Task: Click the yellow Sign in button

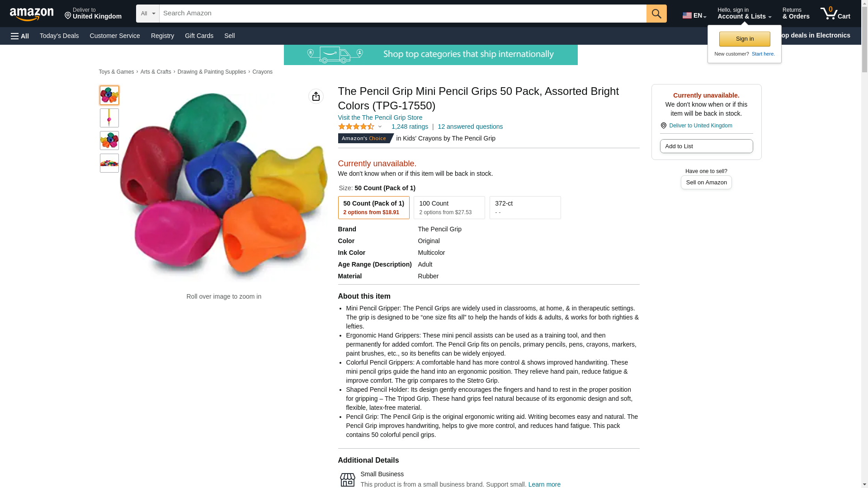Action: coord(745,39)
